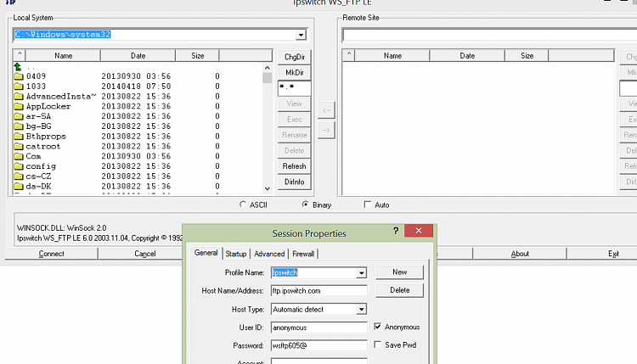Screen dimensions: 637x364
Task: Click the local ChgDir button
Action: pyautogui.click(x=295, y=57)
